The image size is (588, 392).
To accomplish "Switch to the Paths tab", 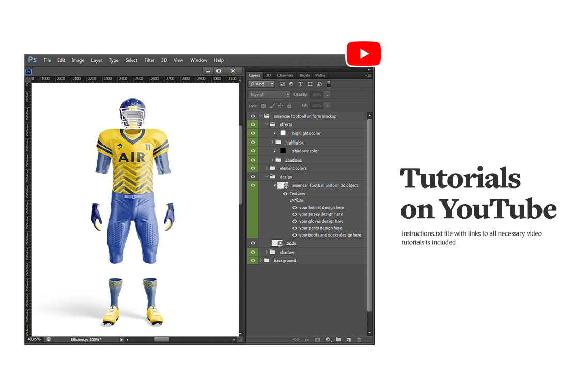I will (320, 75).
